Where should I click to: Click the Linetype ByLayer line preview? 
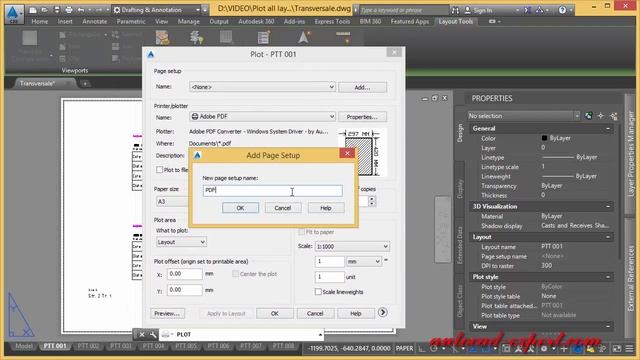[x=558, y=157]
